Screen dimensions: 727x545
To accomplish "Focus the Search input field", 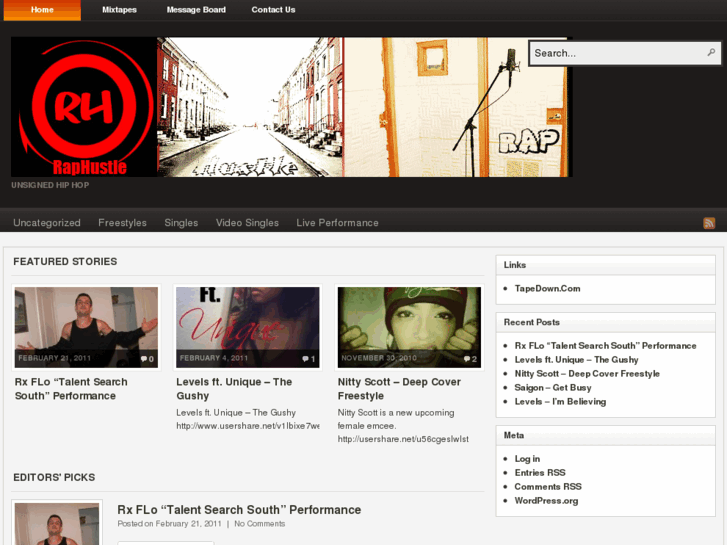I will click(625, 53).
